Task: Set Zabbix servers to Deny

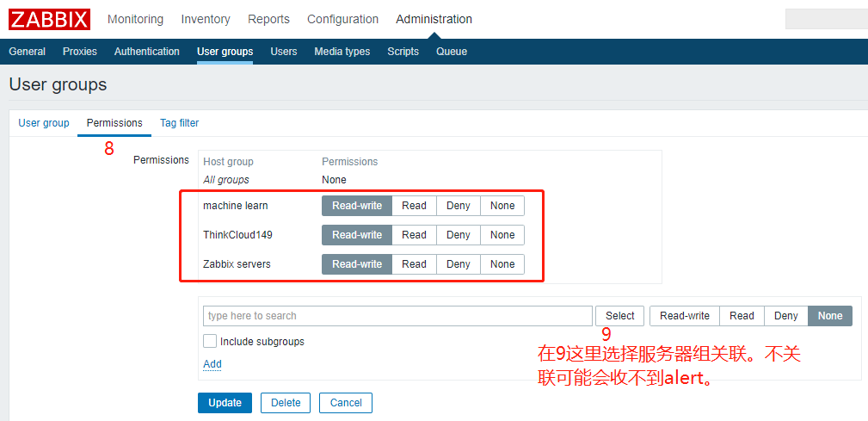Action: pyautogui.click(x=459, y=264)
